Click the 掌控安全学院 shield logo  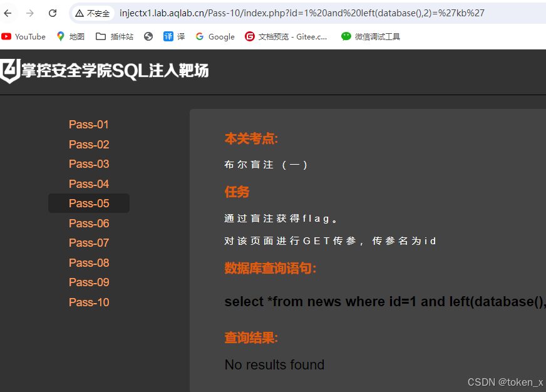point(10,71)
